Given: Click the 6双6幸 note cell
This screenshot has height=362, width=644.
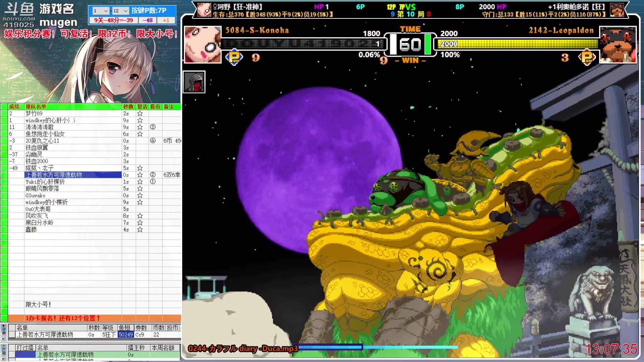Looking at the screenshot, I should 172,175.
